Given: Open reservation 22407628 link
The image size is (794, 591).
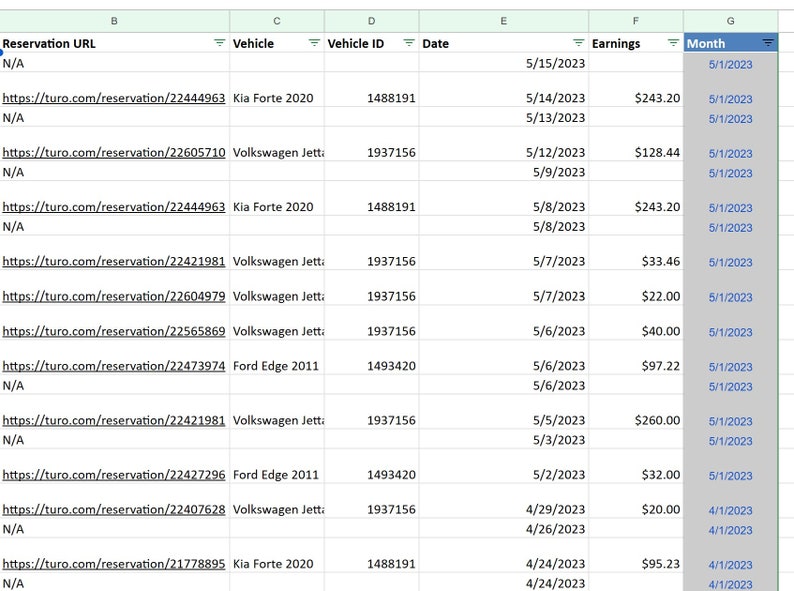Looking at the screenshot, I should [114, 509].
